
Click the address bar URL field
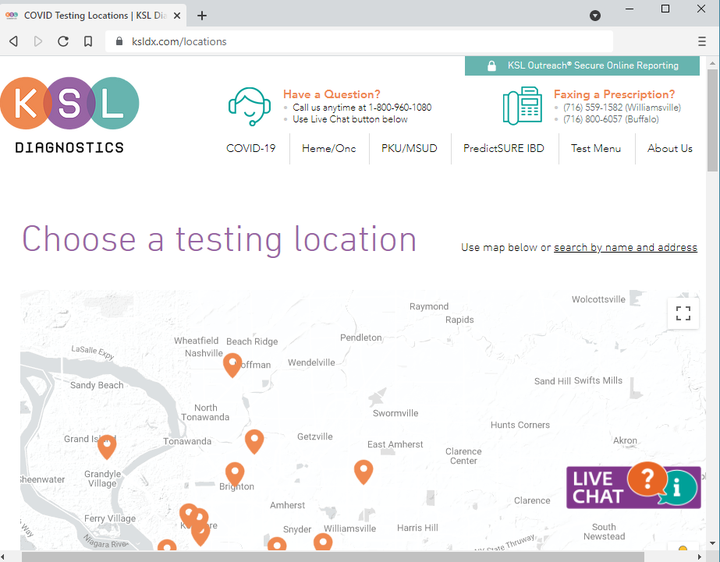(359, 41)
